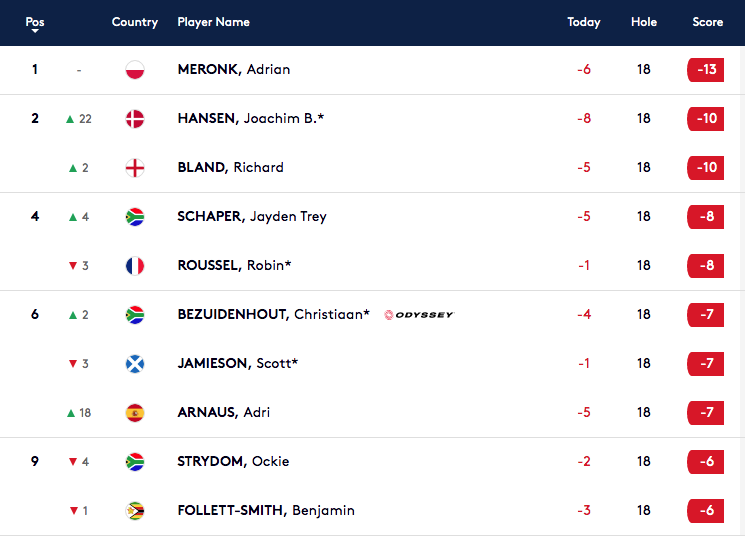This screenshot has width=745, height=536.
Task: Click Zimbabwe flag beside Follett-Smith
Action: [135, 511]
